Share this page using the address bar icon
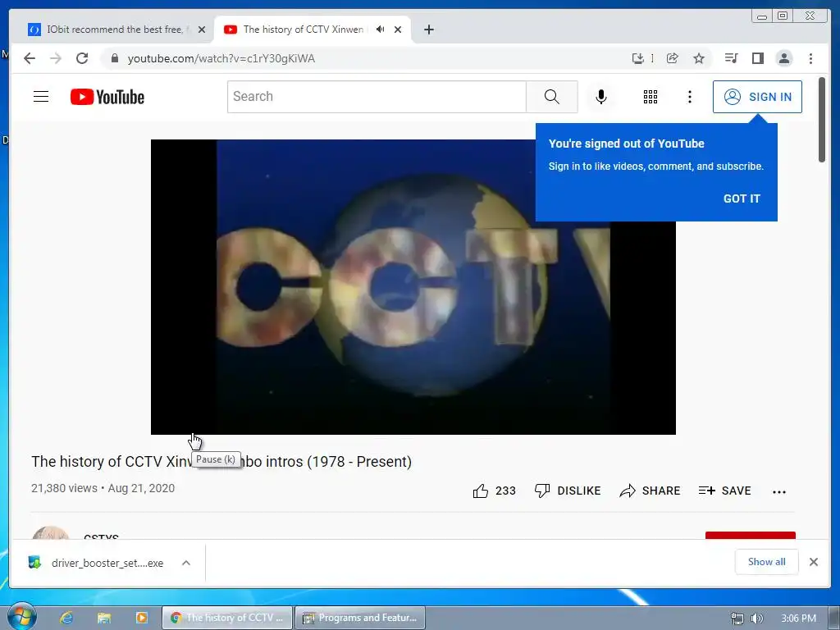This screenshot has height=630, width=840. pos(673,58)
